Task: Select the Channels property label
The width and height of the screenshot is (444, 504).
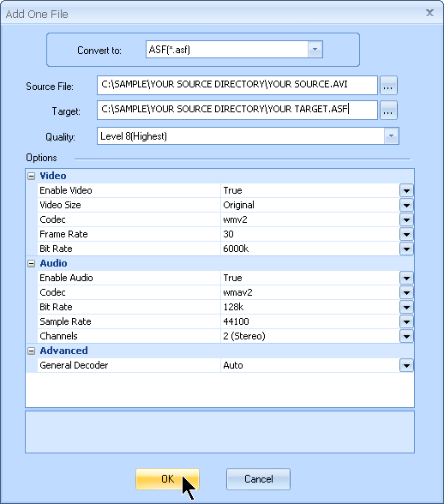Action: pos(58,336)
